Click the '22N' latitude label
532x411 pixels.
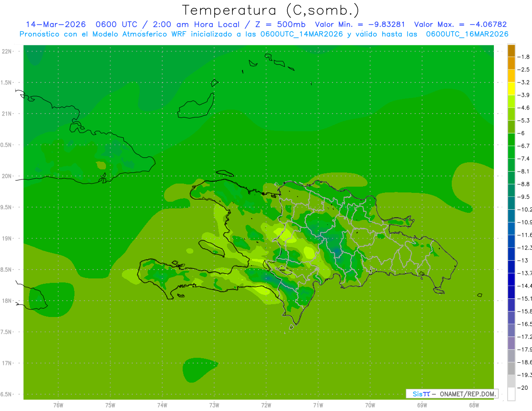7,51
